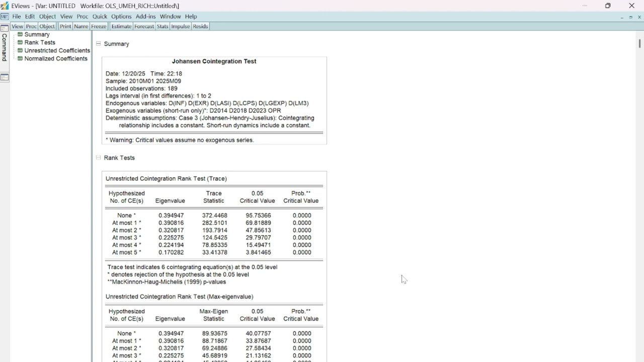Open the File menu
644x362 pixels.
click(17, 17)
